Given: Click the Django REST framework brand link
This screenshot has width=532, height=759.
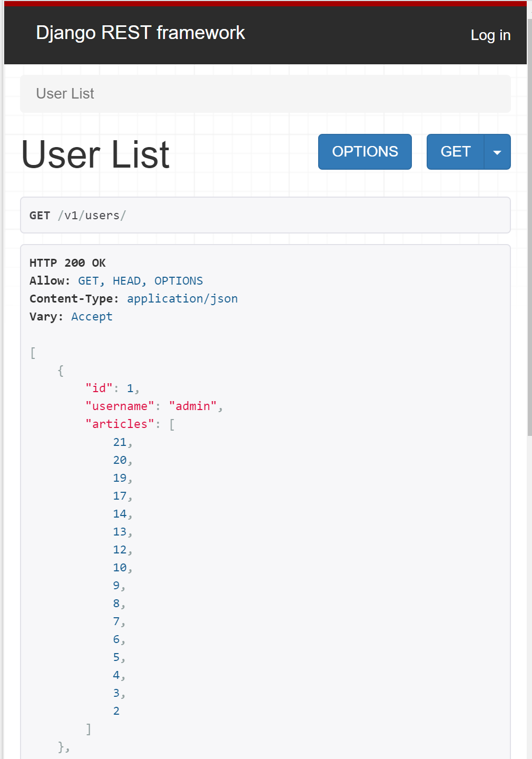Looking at the screenshot, I should [x=140, y=33].
